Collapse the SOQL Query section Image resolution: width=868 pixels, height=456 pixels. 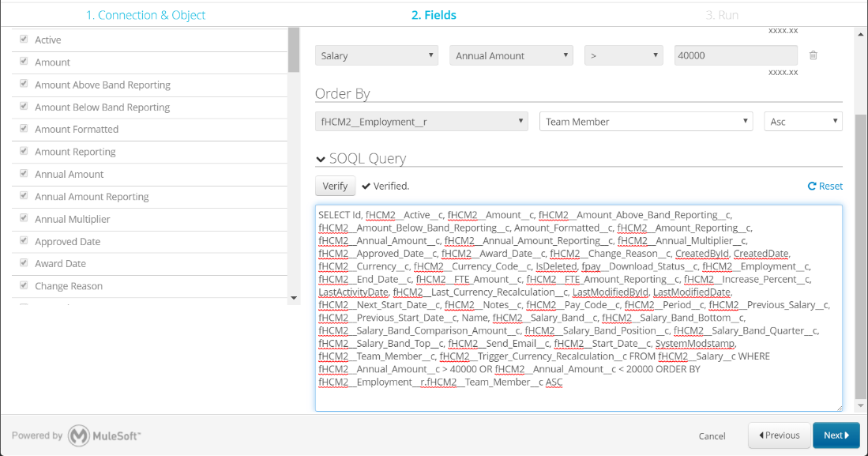(x=321, y=159)
